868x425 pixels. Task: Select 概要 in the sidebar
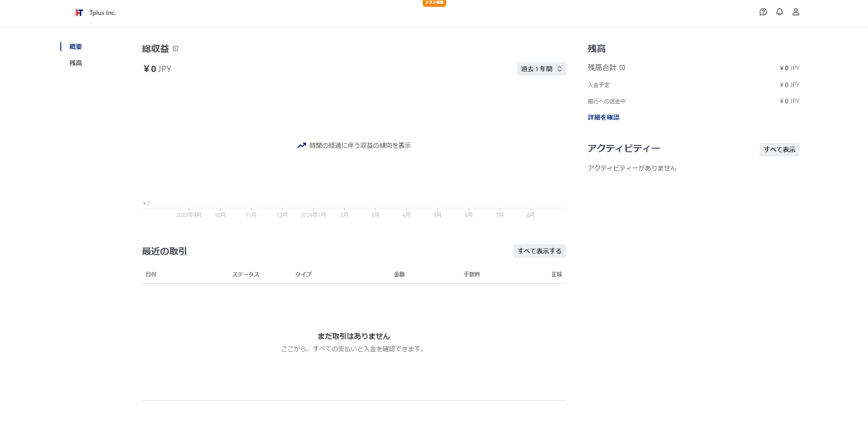coord(76,47)
